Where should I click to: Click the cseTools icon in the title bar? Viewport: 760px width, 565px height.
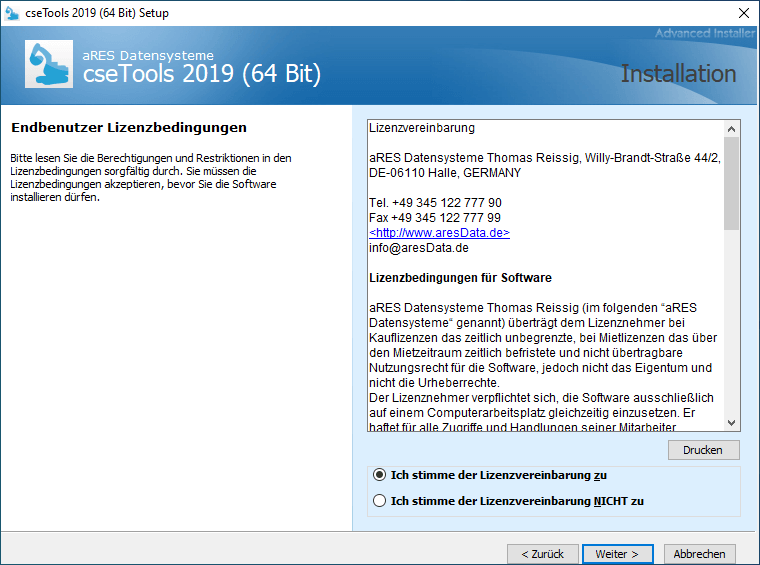[13, 13]
